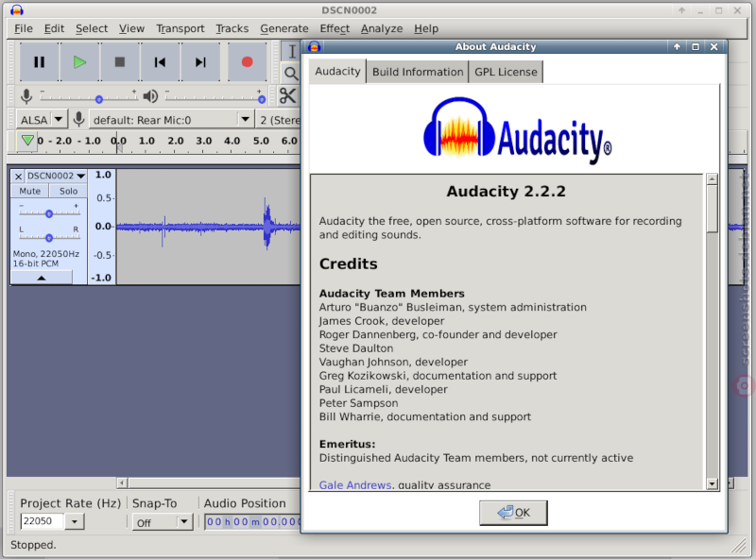Viewport: 756px width, 559px height.
Task: Skip to end of the track
Action: click(x=200, y=62)
